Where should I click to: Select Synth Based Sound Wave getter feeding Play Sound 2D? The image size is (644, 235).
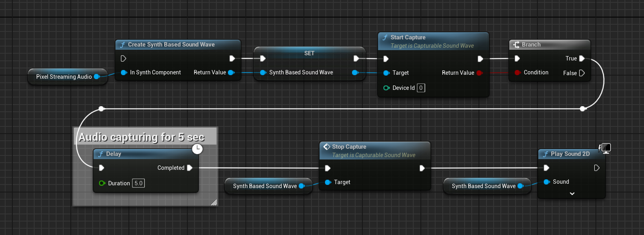[x=487, y=186]
